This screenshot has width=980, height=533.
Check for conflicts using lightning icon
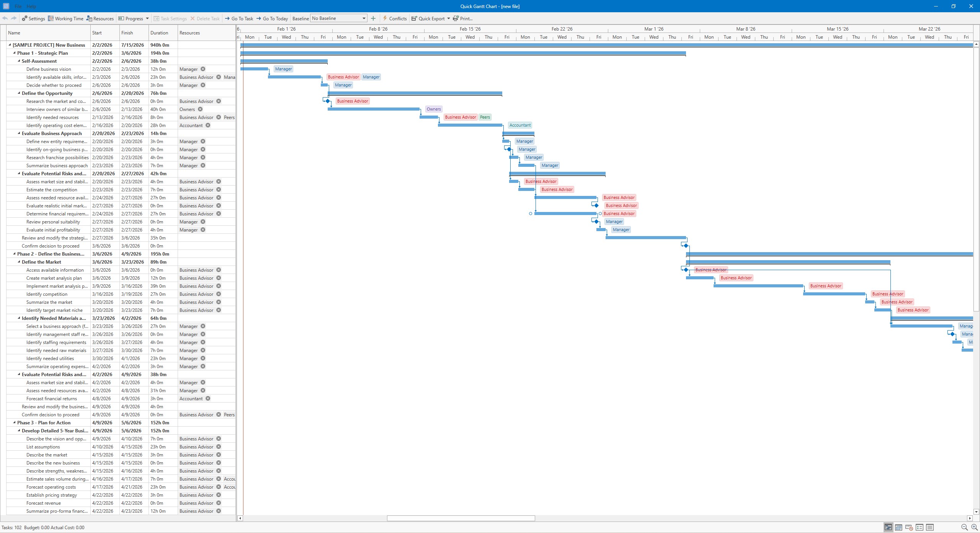(x=384, y=18)
